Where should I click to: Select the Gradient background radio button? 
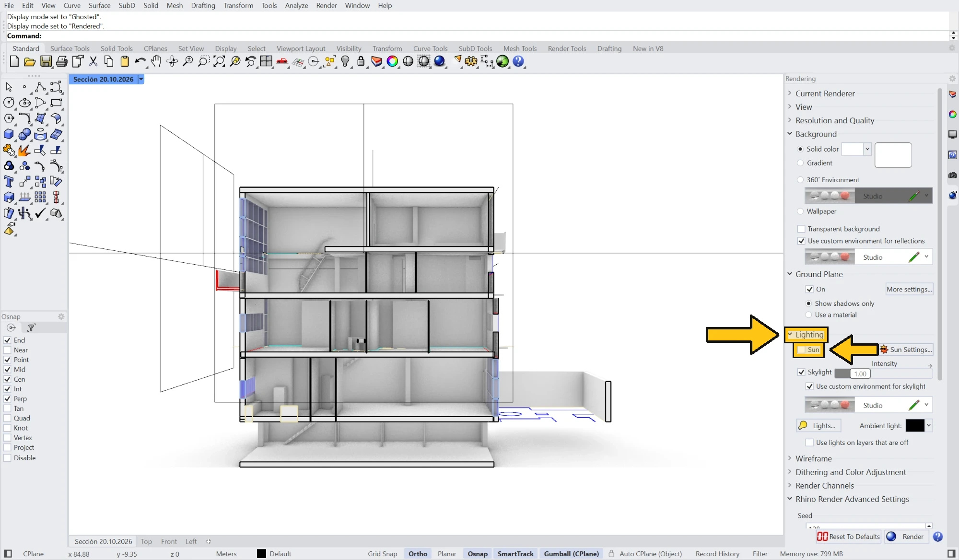pyautogui.click(x=800, y=163)
